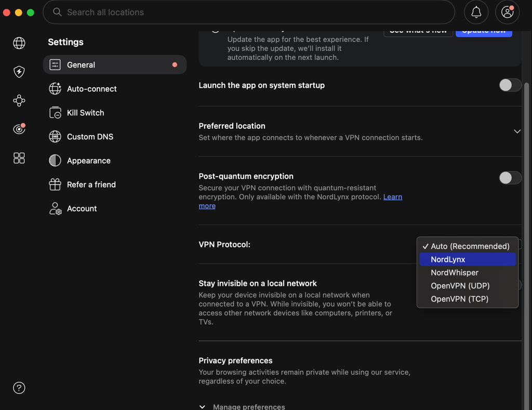The width and height of the screenshot is (532, 410).
Task: Open General settings section
Action: [115, 64]
